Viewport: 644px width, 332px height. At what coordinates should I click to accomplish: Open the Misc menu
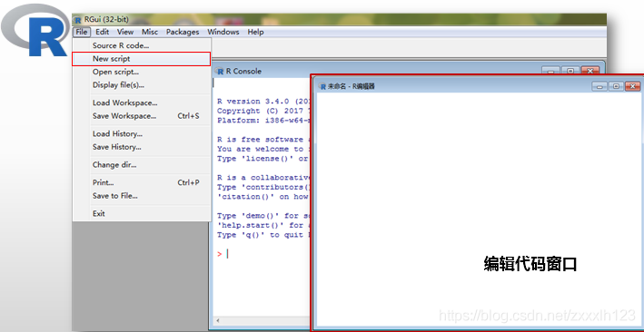[150, 32]
